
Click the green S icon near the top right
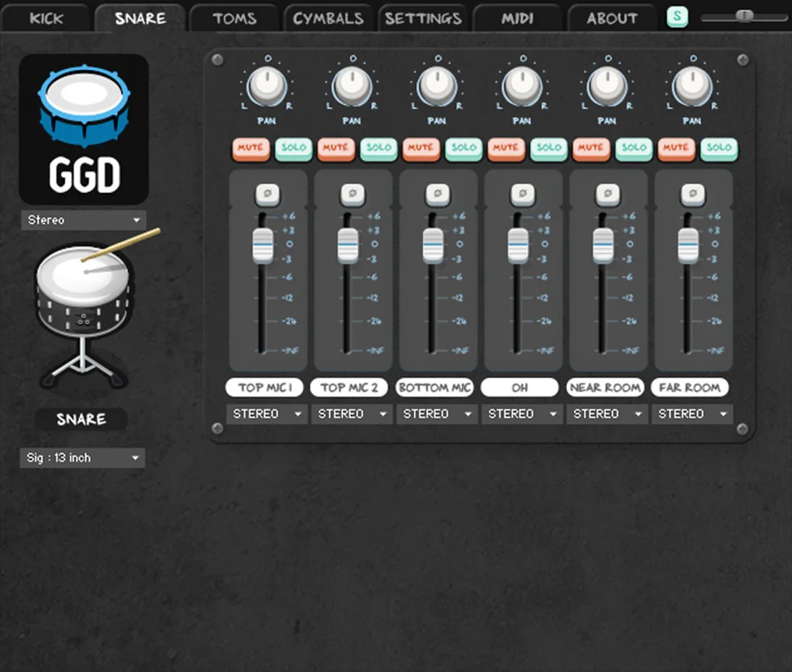pyautogui.click(x=677, y=15)
